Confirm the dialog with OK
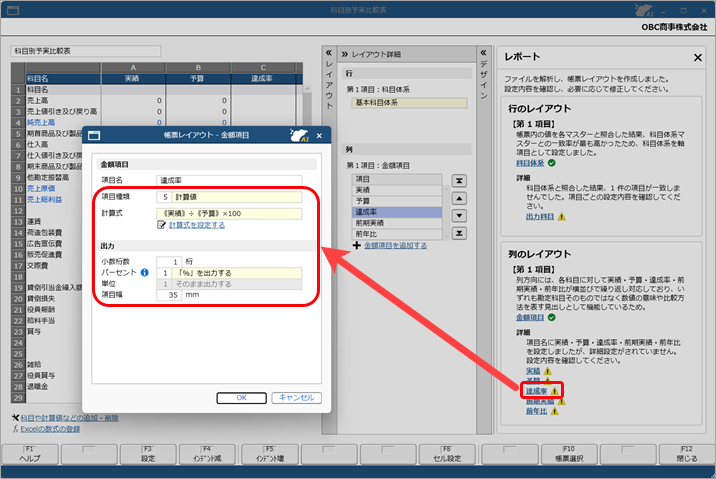 pyautogui.click(x=242, y=398)
